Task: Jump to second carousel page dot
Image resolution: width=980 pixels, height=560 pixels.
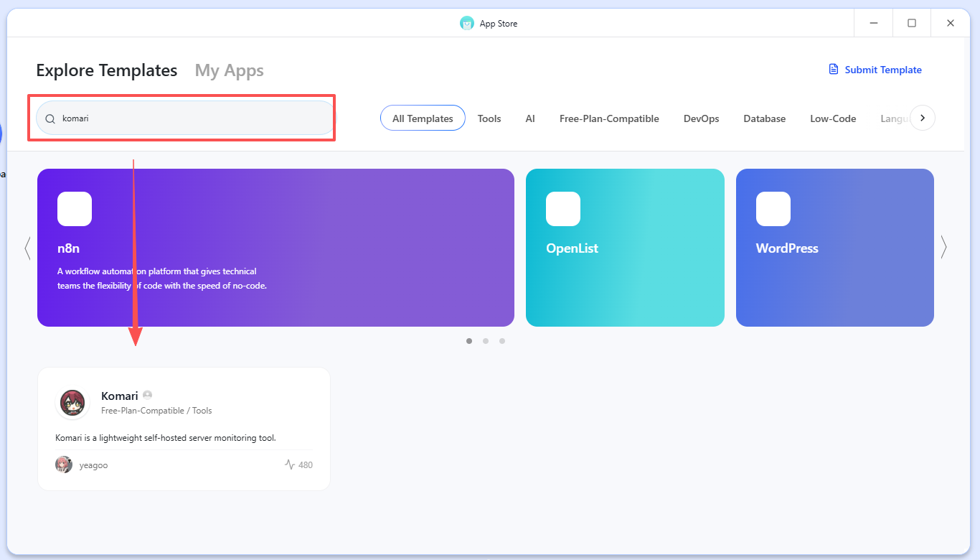Action: (x=486, y=341)
